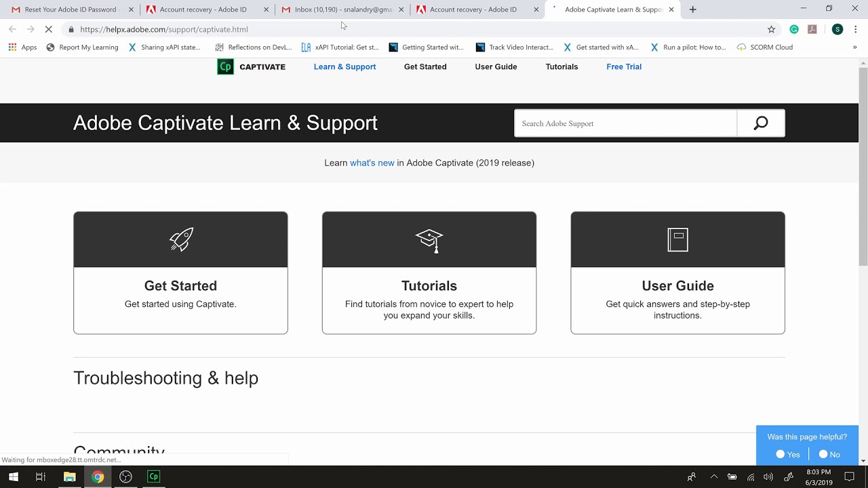868x488 pixels.
Task: Open the People icon in taskbar
Action: click(x=692, y=476)
